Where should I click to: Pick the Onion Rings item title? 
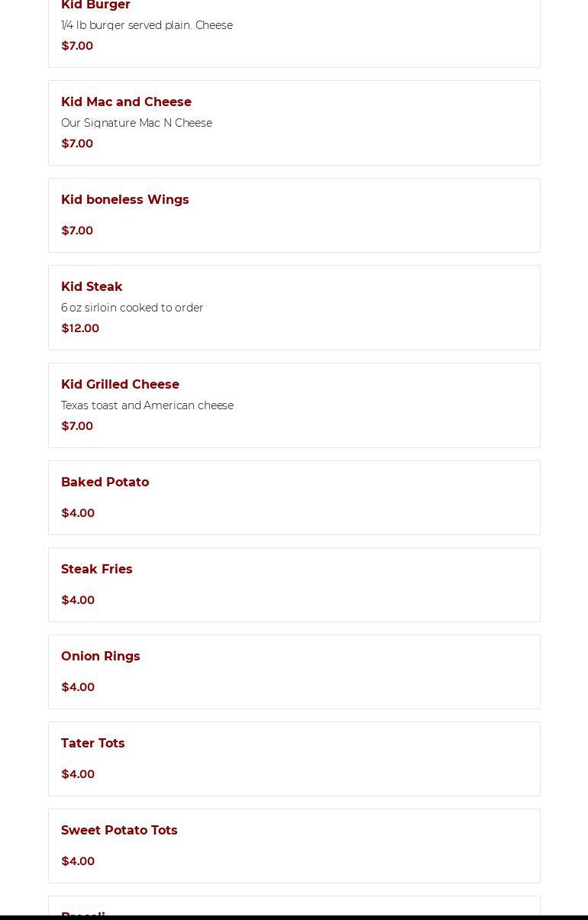[100, 657]
